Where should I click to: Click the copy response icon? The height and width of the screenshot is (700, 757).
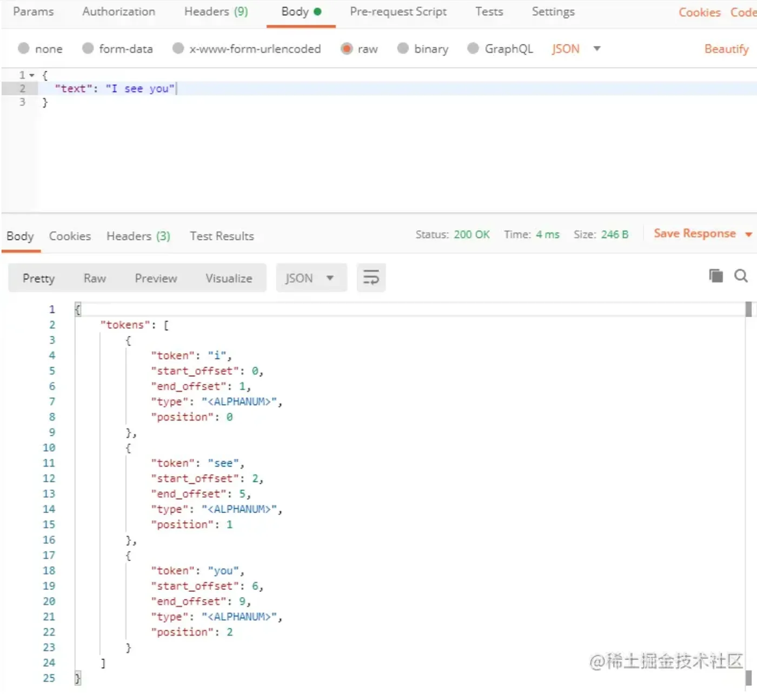tap(716, 276)
